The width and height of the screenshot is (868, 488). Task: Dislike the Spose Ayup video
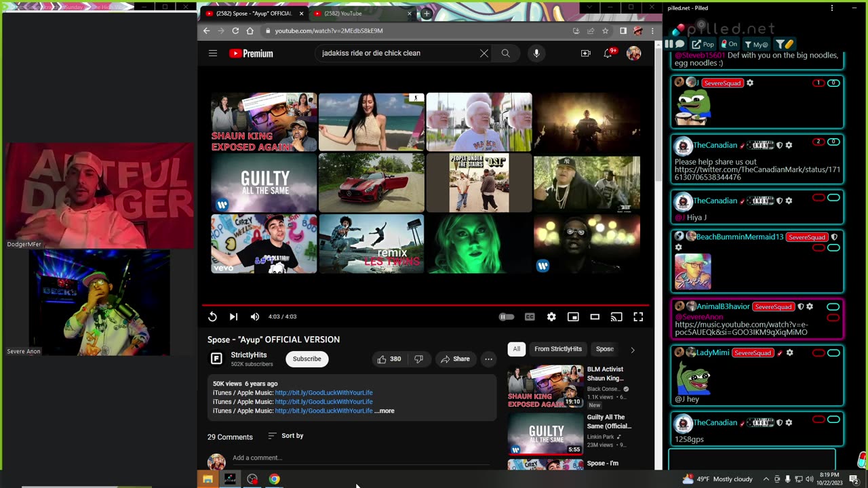click(418, 359)
